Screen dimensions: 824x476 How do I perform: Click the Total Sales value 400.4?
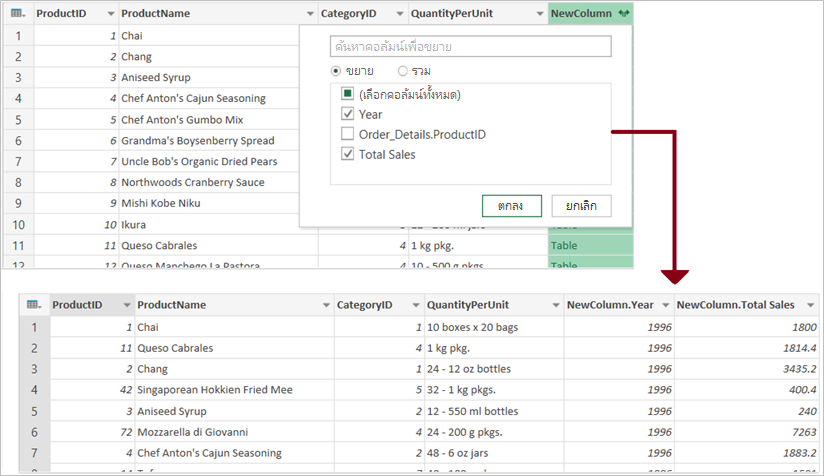pyautogui.click(x=746, y=390)
